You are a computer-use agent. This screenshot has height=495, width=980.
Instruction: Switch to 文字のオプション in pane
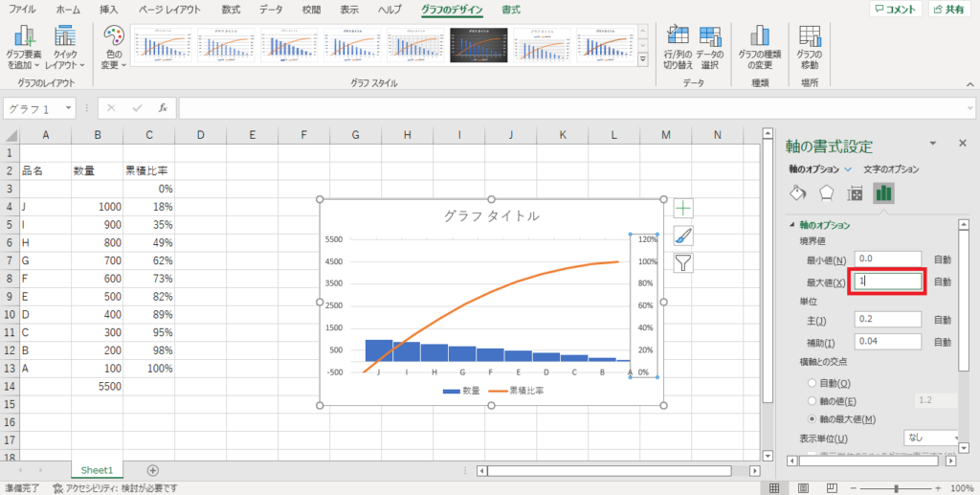pos(891,169)
